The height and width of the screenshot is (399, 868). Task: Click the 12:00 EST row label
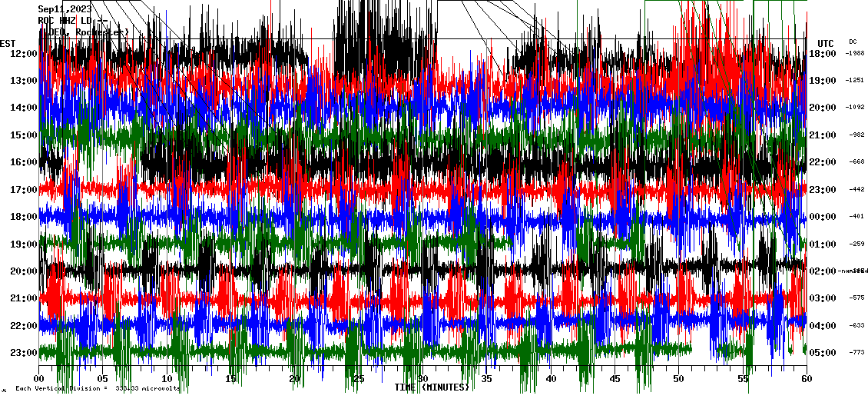pos(24,54)
